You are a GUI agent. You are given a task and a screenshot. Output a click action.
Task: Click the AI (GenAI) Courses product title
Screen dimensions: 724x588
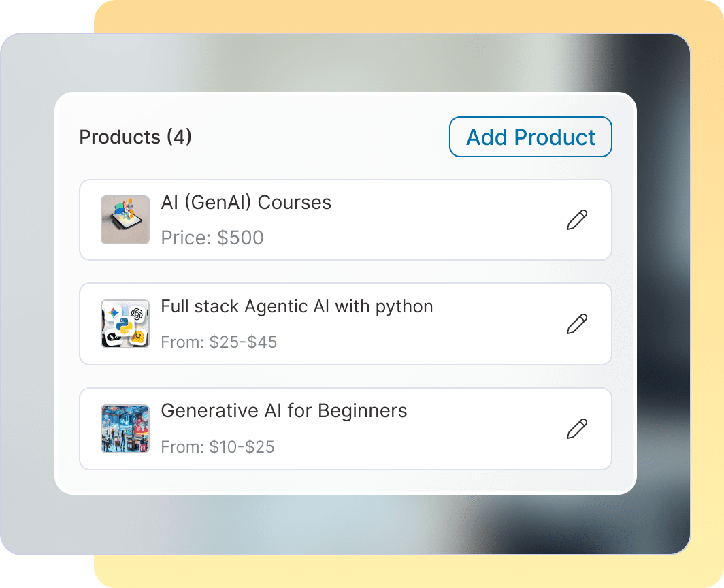(245, 202)
